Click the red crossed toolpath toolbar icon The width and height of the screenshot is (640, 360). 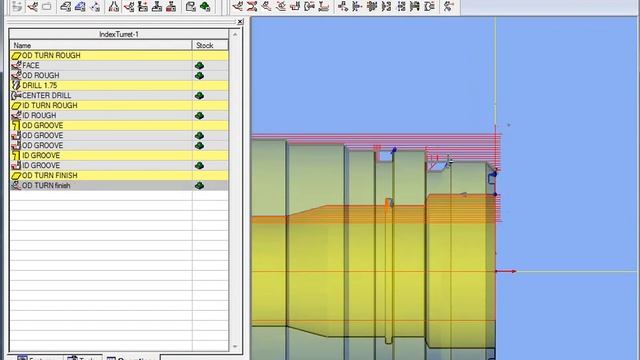[252, 6]
